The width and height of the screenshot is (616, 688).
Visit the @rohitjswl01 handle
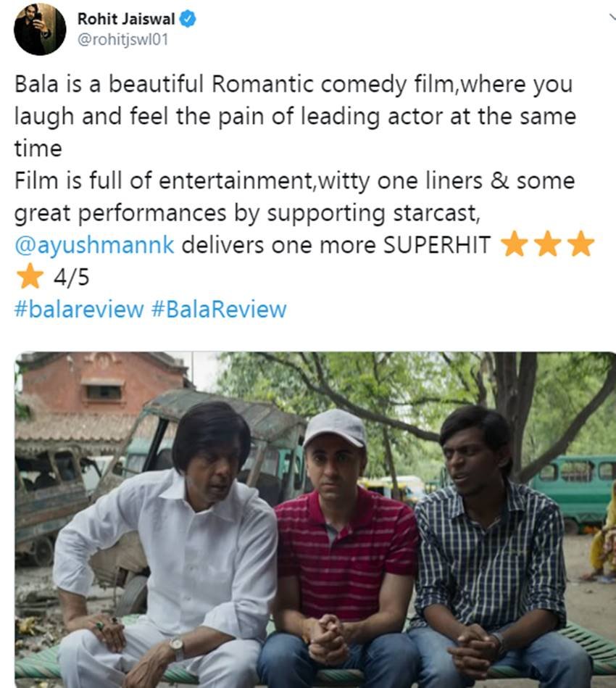click(123, 40)
